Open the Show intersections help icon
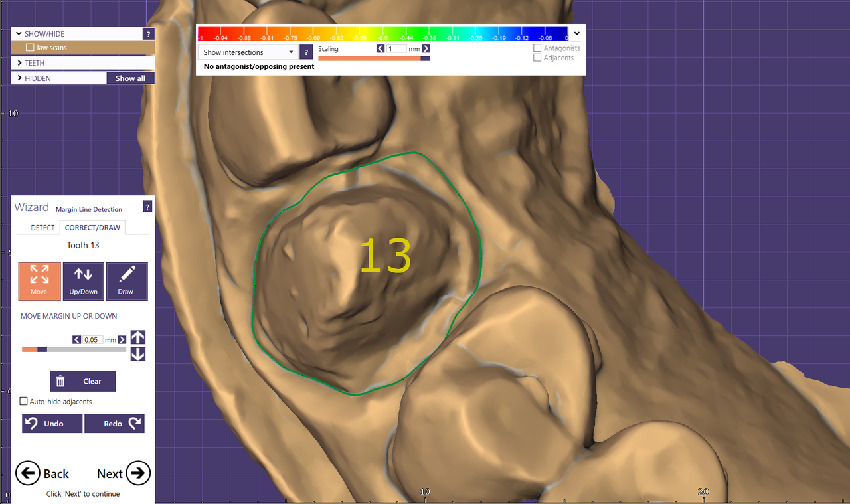 tap(305, 52)
